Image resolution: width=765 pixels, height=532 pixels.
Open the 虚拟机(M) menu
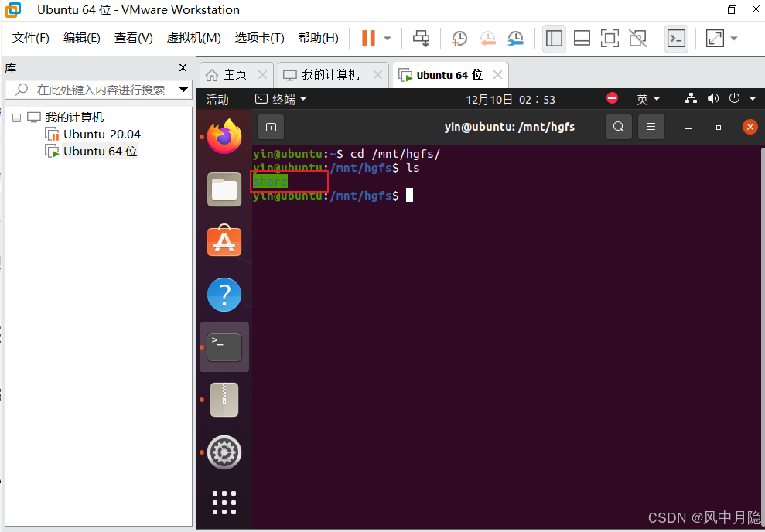tap(193, 38)
